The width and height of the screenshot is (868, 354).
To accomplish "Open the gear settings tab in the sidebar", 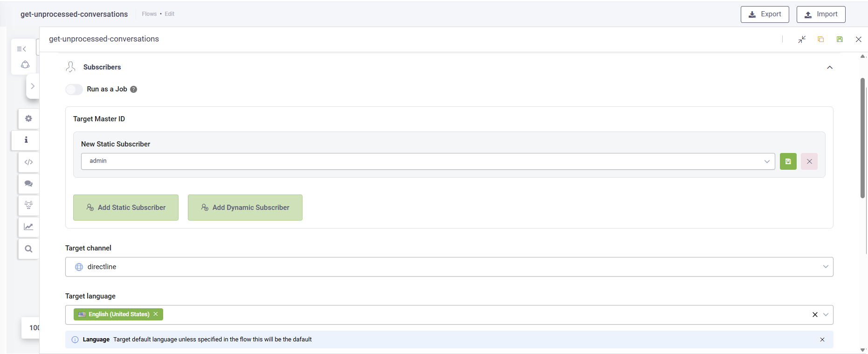I will pyautogui.click(x=28, y=118).
